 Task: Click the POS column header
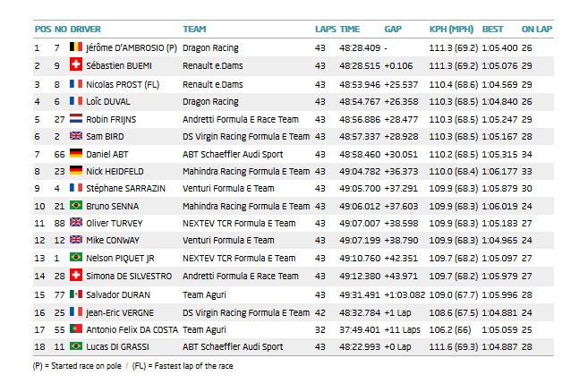[43, 30]
